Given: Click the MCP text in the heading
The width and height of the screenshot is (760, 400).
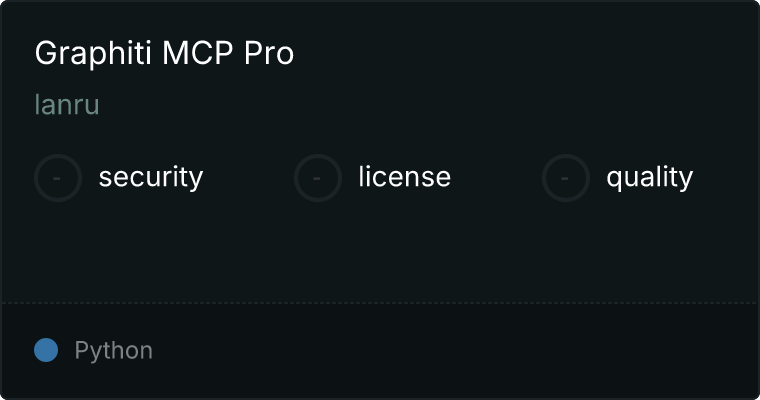Looking at the screenshot, I should coord(198,53).
